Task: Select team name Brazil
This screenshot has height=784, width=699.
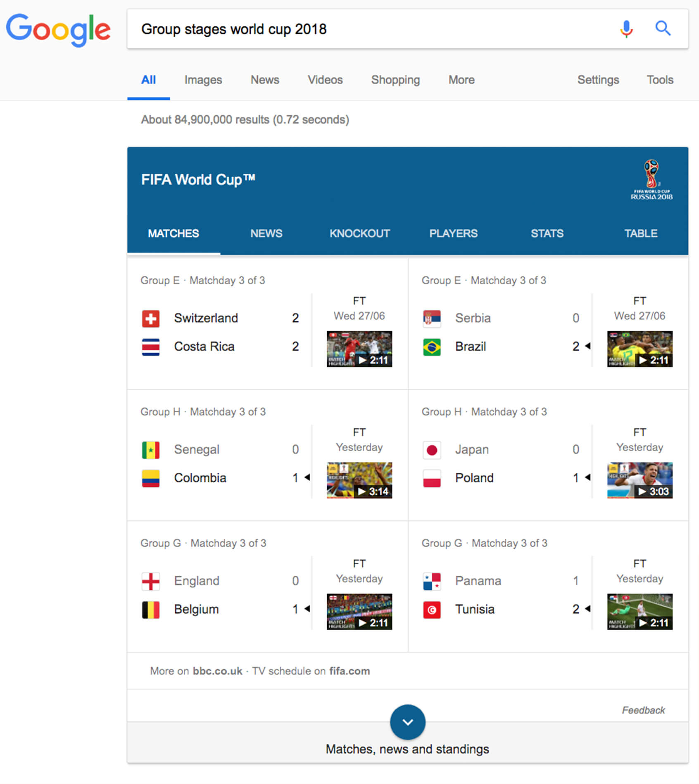Action: pyautogui.click(x=470, y=347)
